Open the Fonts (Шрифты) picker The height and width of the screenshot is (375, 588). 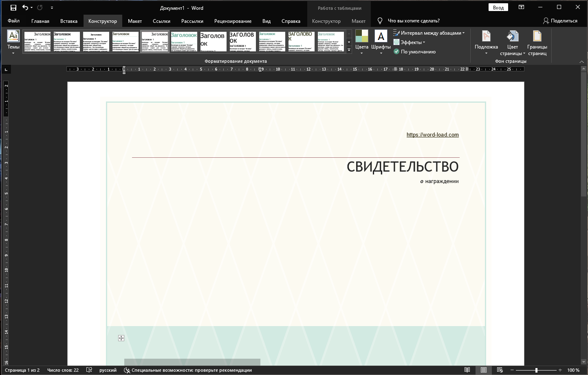click(x=381, y=42)
